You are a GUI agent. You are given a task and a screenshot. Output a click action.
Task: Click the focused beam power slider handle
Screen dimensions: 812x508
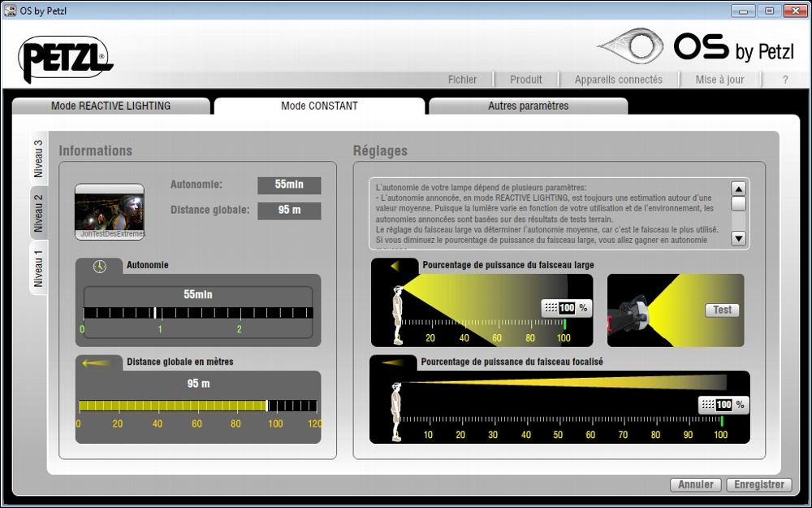point(722,420)
